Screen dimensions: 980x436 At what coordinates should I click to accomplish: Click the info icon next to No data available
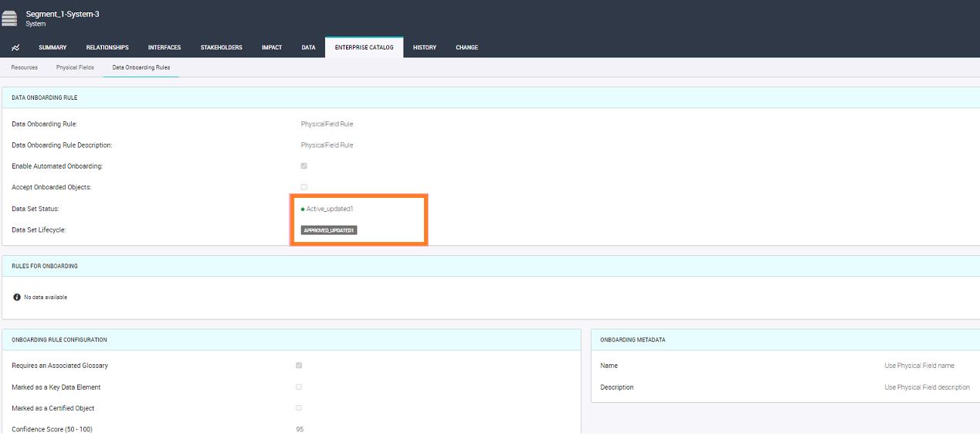(17, 297)
